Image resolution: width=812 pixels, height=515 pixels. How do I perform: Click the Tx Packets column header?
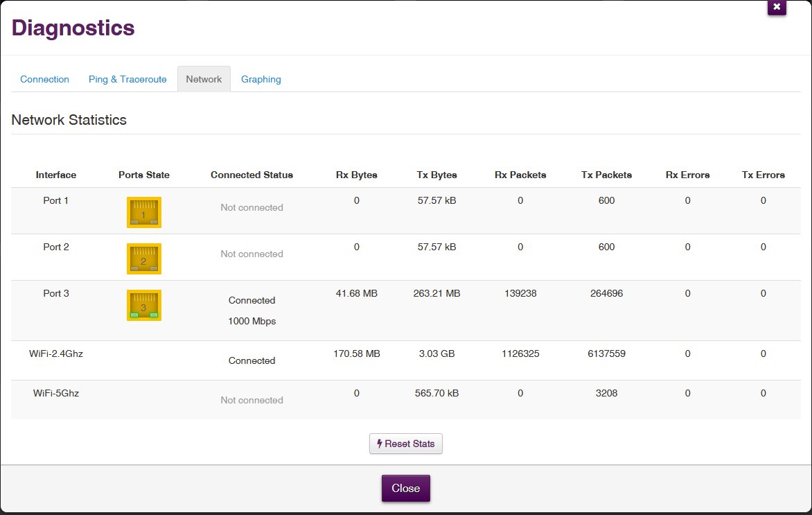(x=606, y=175)
